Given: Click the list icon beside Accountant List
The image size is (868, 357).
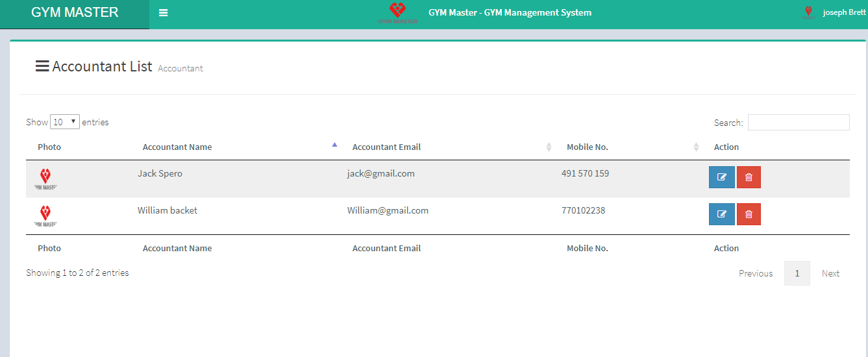Looking at the screenshot, I should [x=42, y=66].
